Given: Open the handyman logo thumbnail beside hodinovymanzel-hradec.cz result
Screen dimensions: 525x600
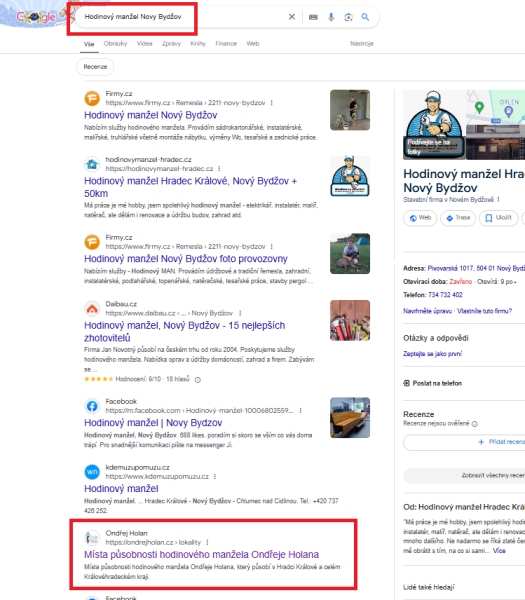Looking at the screenshot, I should click(x=350, y=176).
